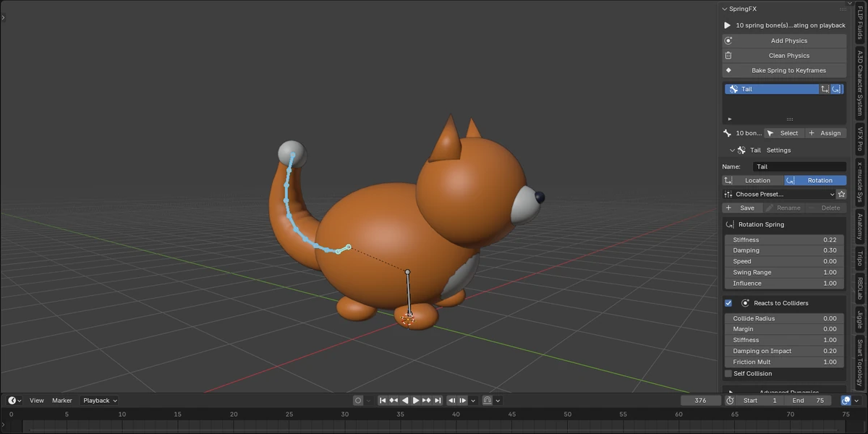Screen dimensions: 868x434
Task: Open the timeline editor type menu
Action: point(14,400)
